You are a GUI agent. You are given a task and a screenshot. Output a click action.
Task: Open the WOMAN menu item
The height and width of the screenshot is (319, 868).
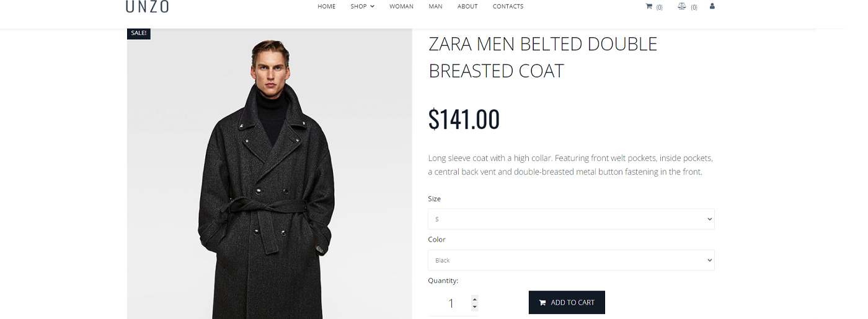[401, 7]
